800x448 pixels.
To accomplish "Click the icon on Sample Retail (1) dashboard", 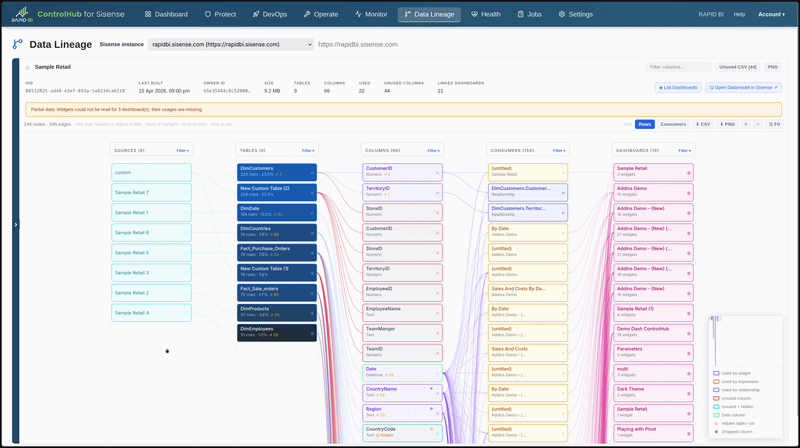I will point(689,313).
